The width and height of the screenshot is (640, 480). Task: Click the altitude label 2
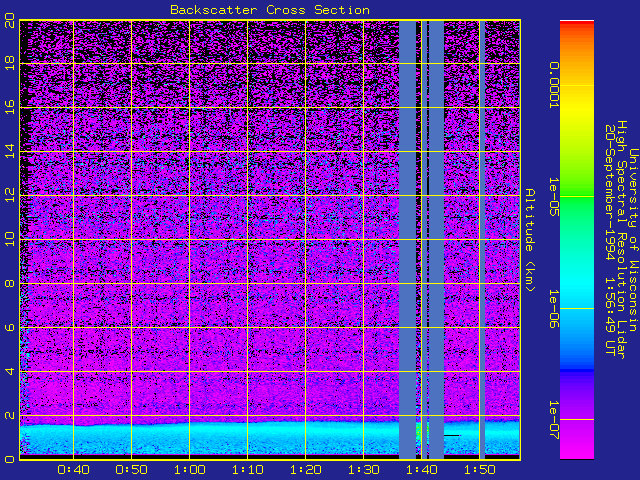click(x=10, y=416)
